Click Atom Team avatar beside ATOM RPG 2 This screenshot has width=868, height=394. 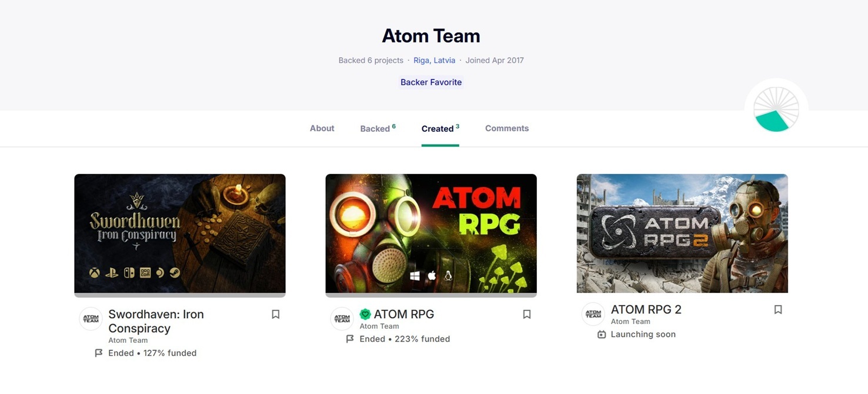[x=593, y=314]
